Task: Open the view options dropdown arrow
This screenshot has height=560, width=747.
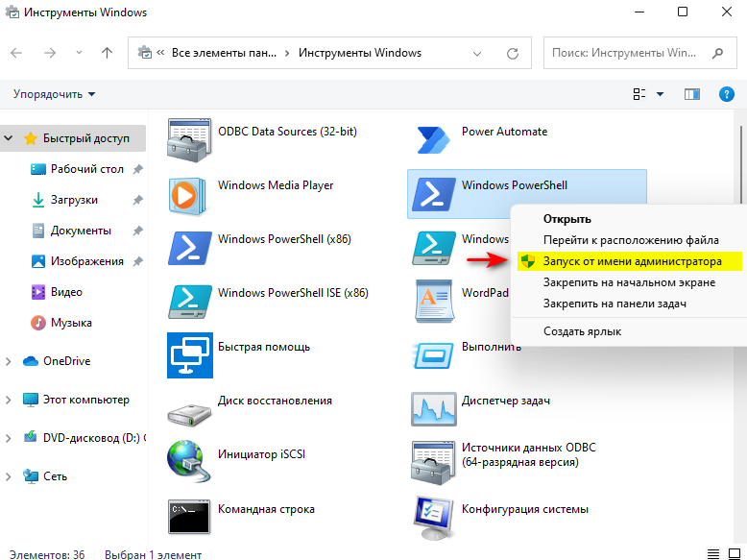Action: tap(660, 94)
